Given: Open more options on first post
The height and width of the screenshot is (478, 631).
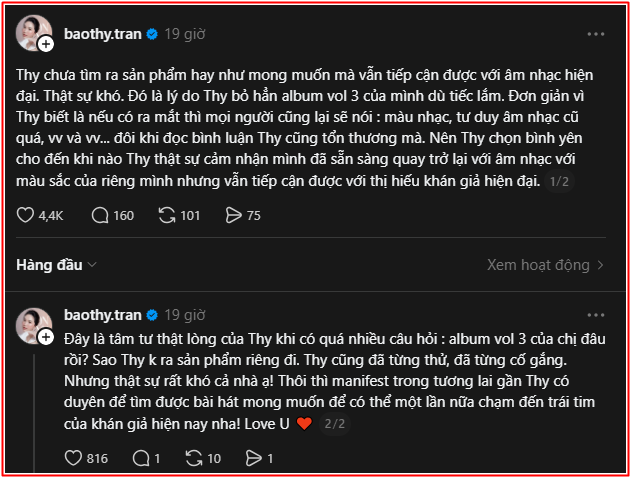Looking at the screenshot, I should click(x=596, y=34).
